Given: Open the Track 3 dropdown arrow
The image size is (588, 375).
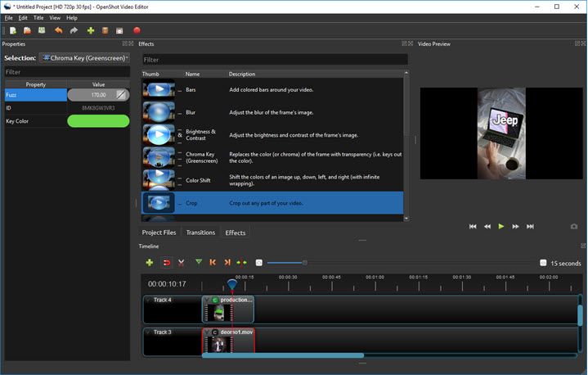Looking at the screenshot, I should 148,332.
